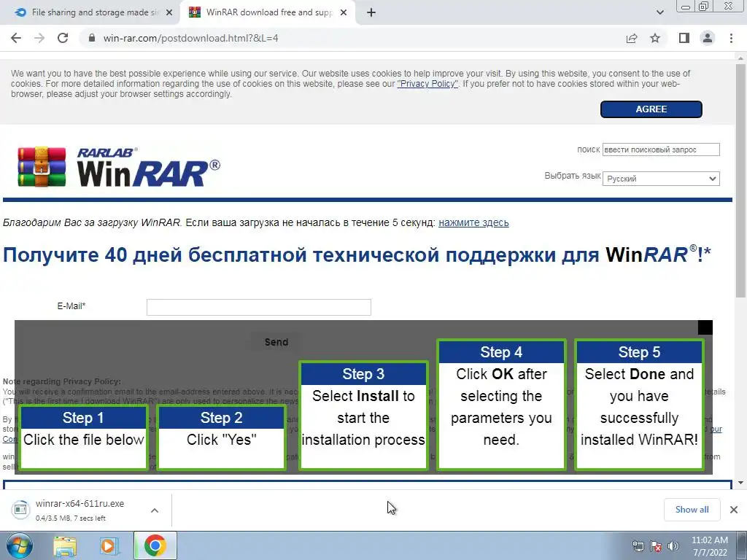Click the AGREE cookie button
Viewport: 747px width, 560px height.
651,109
